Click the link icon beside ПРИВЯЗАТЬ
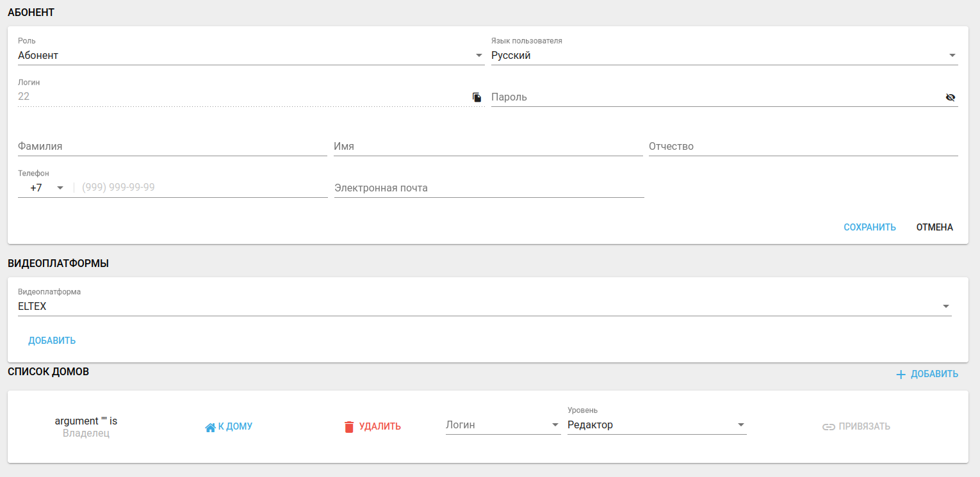The width and height of the screenshot is (980, 477). click(x=829, y=427)
